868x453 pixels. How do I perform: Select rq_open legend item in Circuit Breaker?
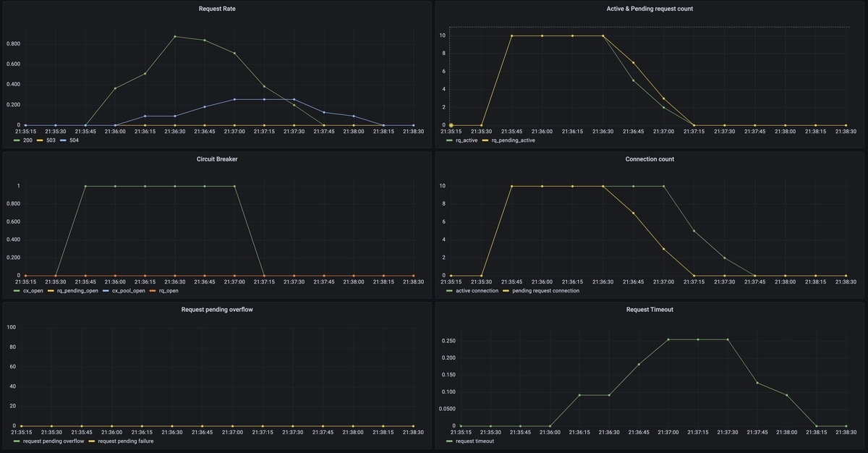(168, 290)
